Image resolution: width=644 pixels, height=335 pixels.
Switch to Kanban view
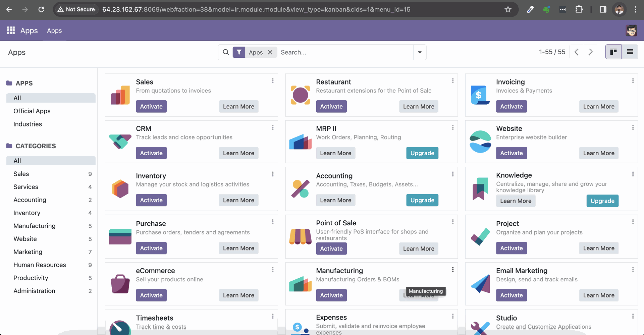point(613,52)
